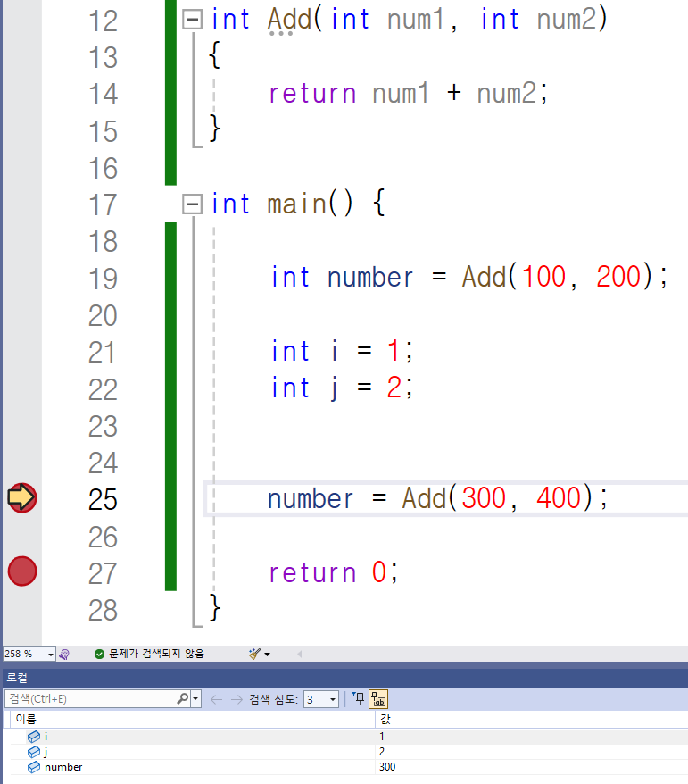Screen dimensions: 688x784
Task: Click 'num2' in the return statement on line 14
Action: click(507, 94)
